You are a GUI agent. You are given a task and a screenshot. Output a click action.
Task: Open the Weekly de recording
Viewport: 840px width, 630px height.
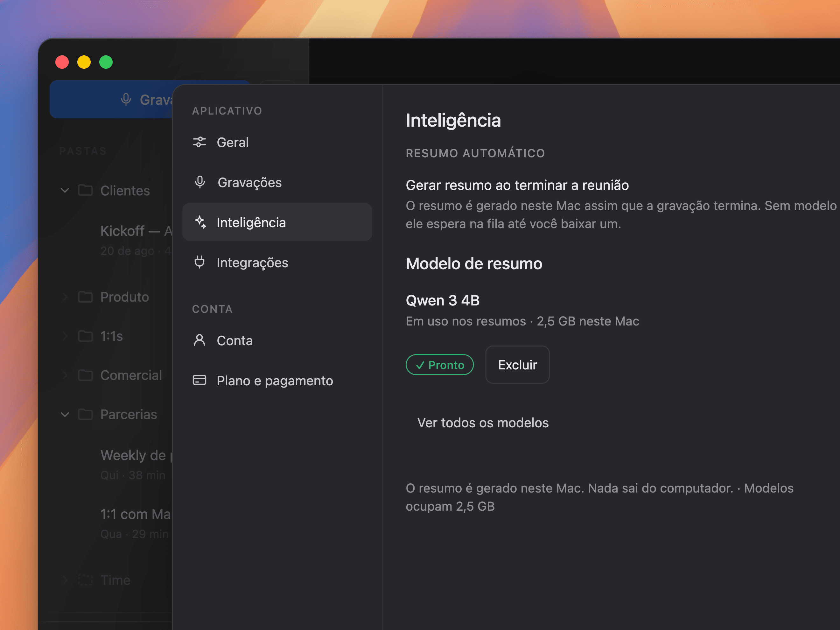(136, 465)
